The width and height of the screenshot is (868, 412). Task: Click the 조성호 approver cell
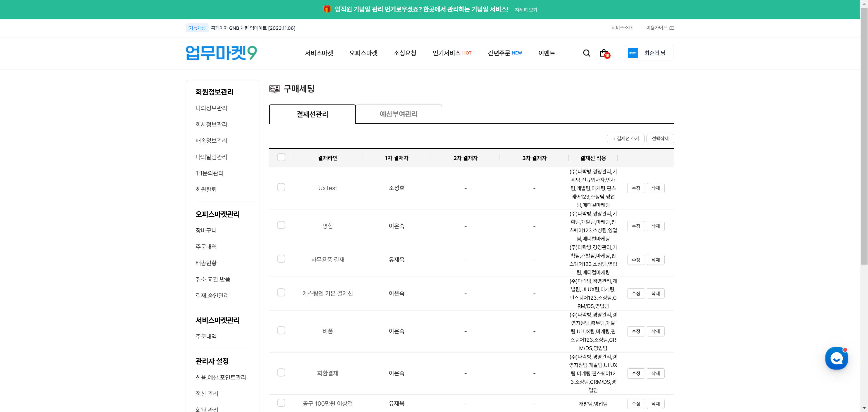coord(396,188)
